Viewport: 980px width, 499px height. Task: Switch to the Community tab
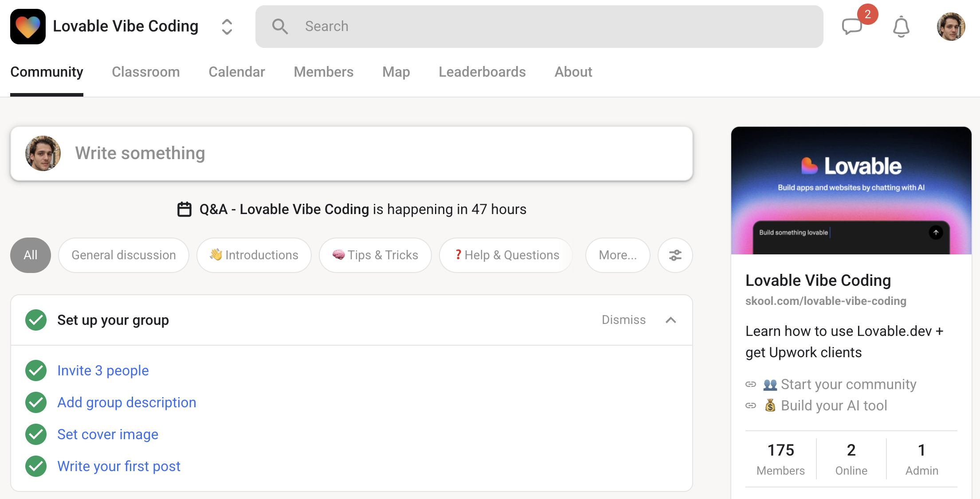[47, 72]
